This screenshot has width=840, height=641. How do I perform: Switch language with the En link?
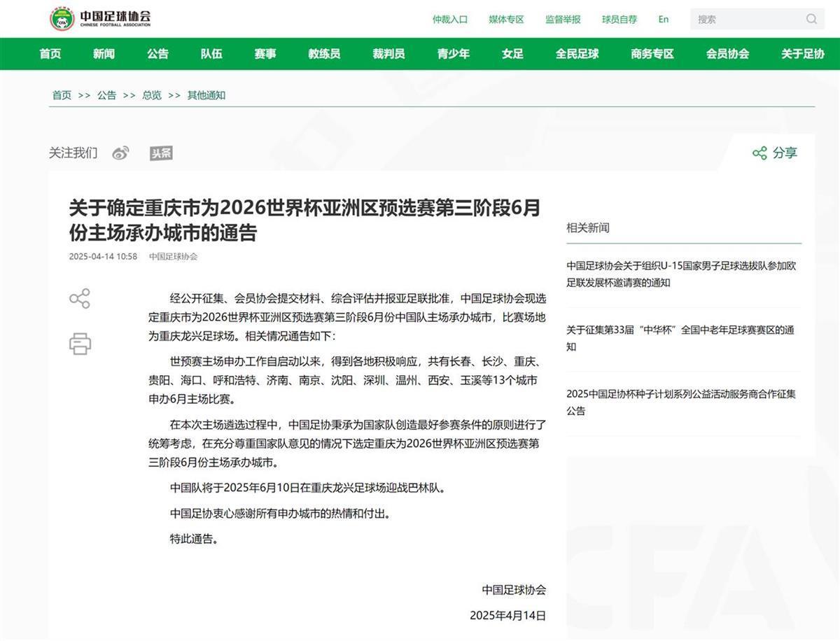click(x=663, y=19)
